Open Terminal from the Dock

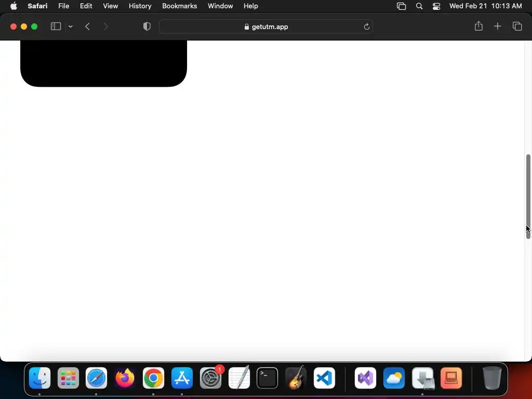268,378
